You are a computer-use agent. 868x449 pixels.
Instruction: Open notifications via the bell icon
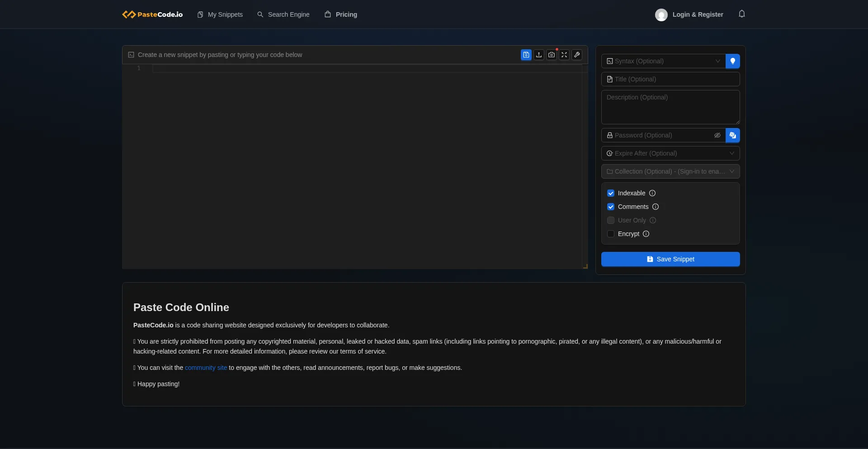(x=741, y=14)
